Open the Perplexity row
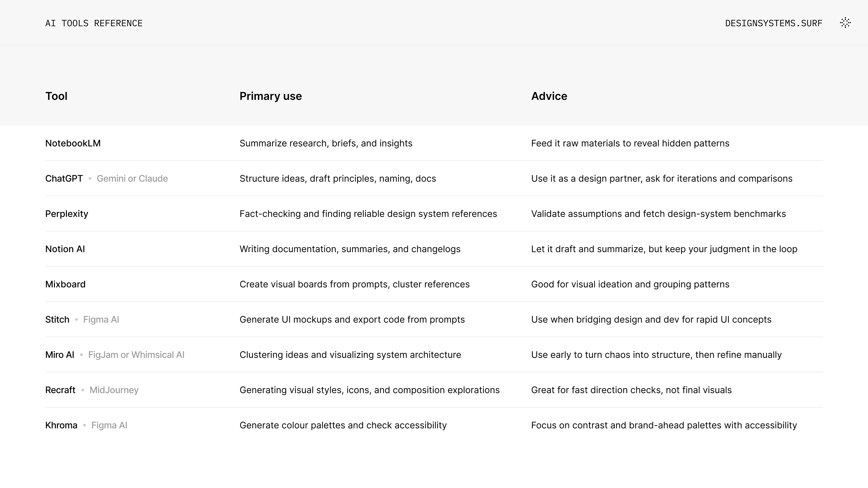The width and height of the screenshot is (868, 488). [67, 214]
